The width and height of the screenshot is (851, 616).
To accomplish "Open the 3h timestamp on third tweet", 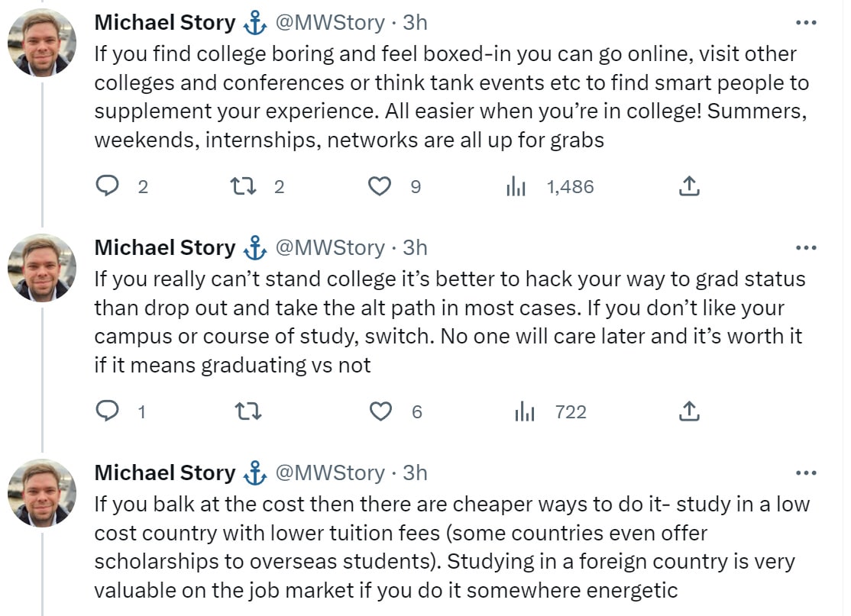I will pyautogui.click(x=415, y=473).
